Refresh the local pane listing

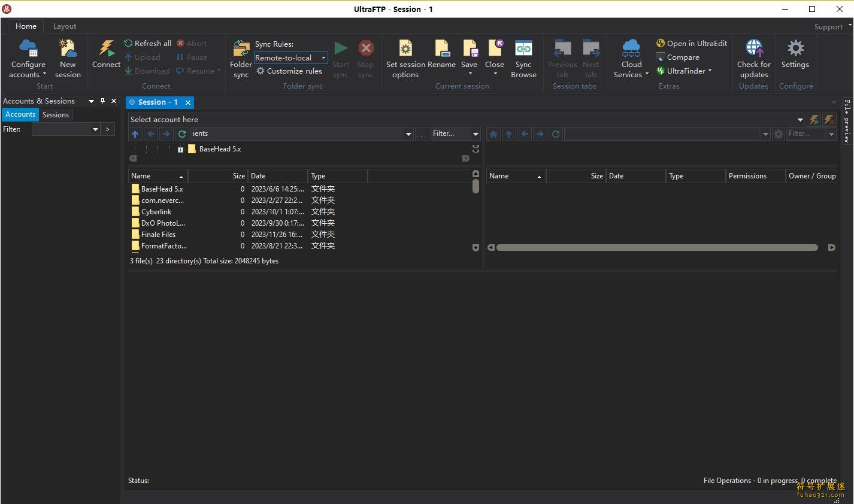pyautogui.click(x=182, y=134)
